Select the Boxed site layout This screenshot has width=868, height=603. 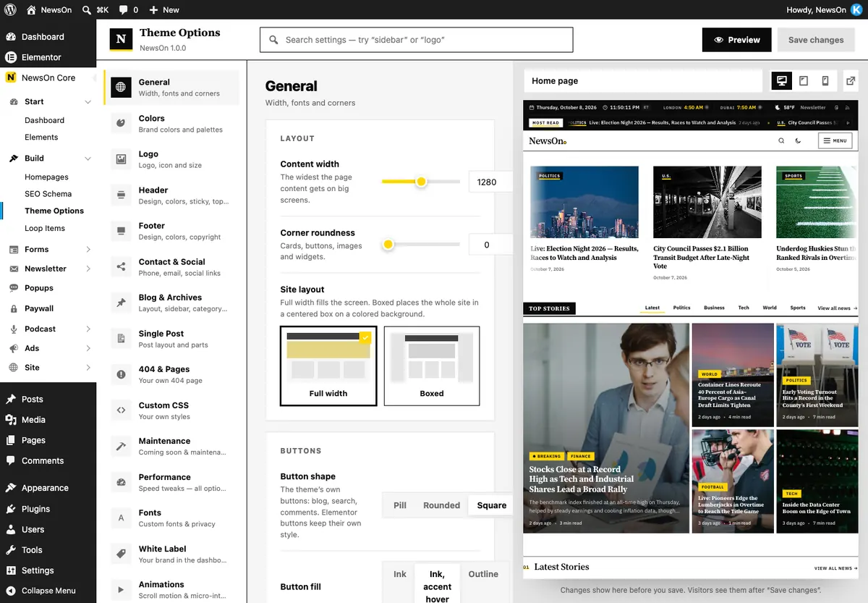pyautogui.click(x=432, y=366)
